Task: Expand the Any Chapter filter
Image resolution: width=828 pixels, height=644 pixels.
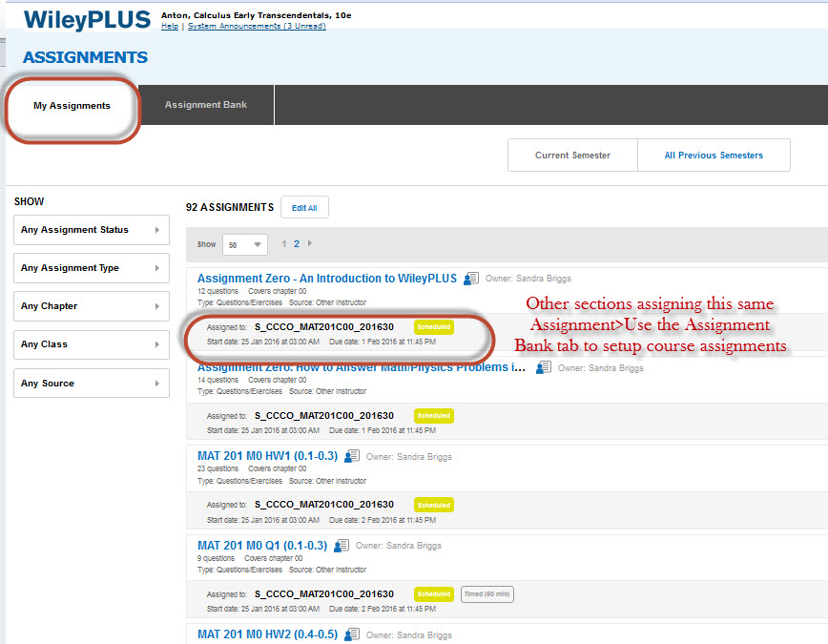Action: click(x=92, y=306)
